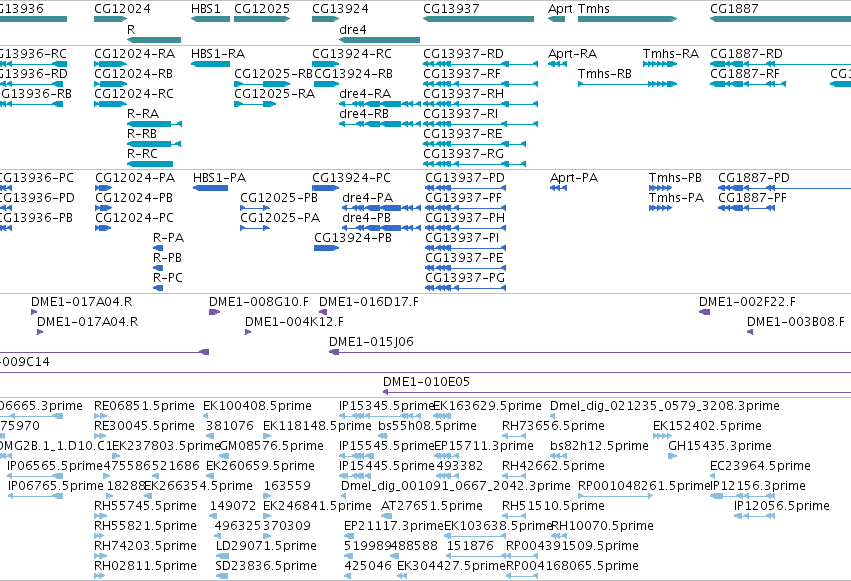The height and width of the screenshot is (581, 851).
Task: Select the CG12024-RA transcript
Action: pos(135,54)
